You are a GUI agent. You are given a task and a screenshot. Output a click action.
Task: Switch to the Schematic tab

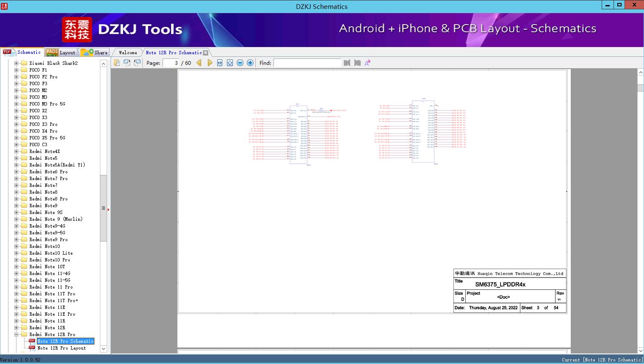coord(22,52)
